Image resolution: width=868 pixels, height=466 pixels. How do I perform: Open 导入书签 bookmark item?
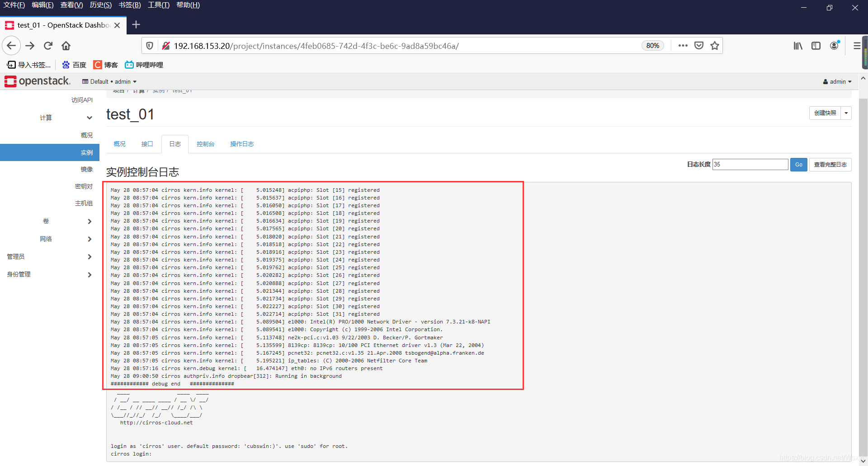click(29, 65)
